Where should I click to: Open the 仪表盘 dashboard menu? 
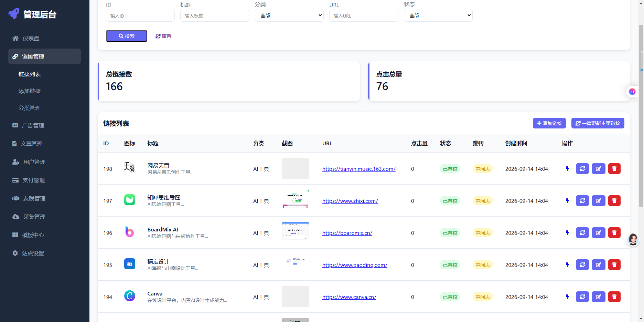pos(45,38)
